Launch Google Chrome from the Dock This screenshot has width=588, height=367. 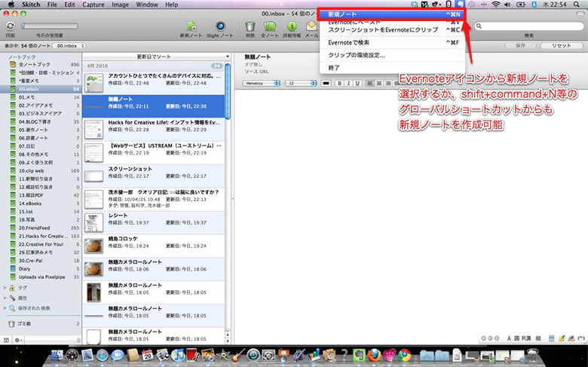[404, 355]
